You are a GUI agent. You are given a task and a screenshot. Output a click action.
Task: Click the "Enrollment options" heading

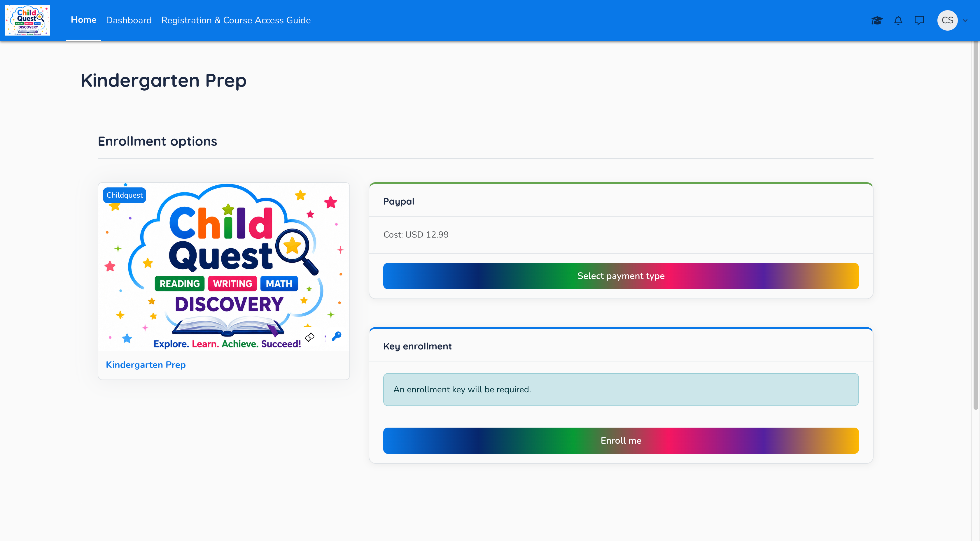pos(157,141)
